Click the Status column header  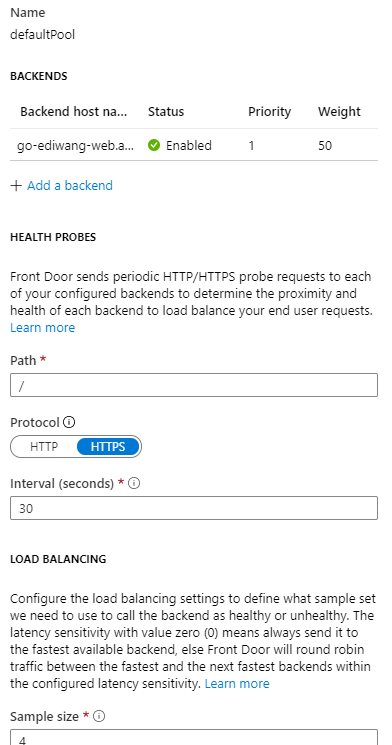click(166, 112)
